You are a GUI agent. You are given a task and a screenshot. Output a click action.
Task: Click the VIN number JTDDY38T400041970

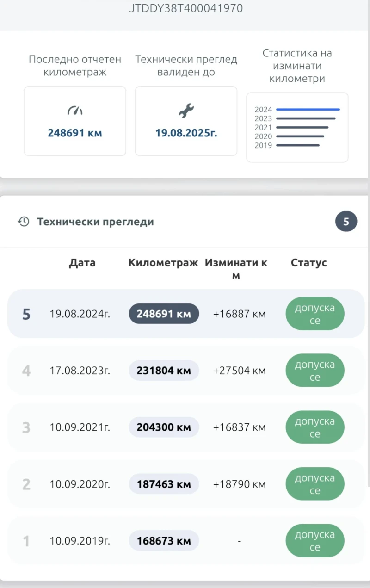186,8
